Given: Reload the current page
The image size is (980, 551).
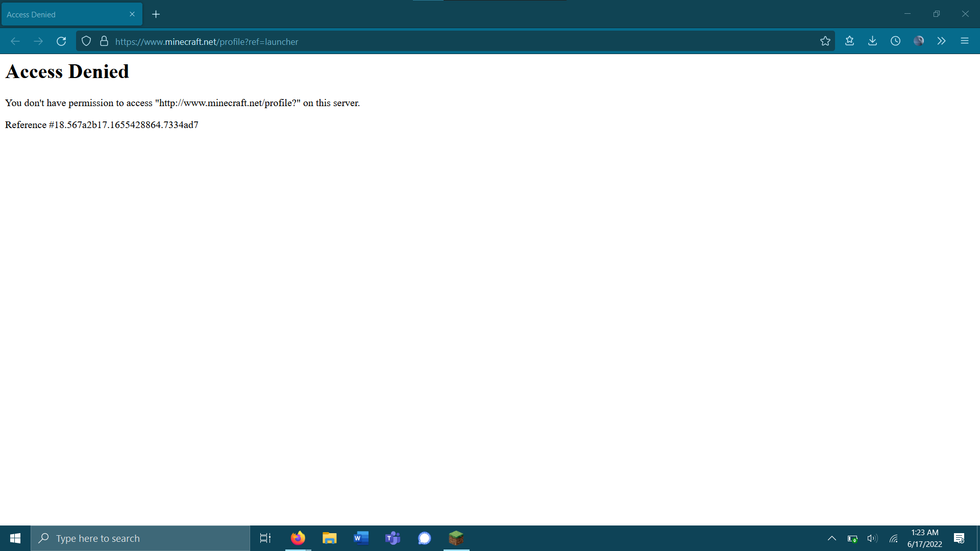Looking at the screenshot, I should pos(61,41).
